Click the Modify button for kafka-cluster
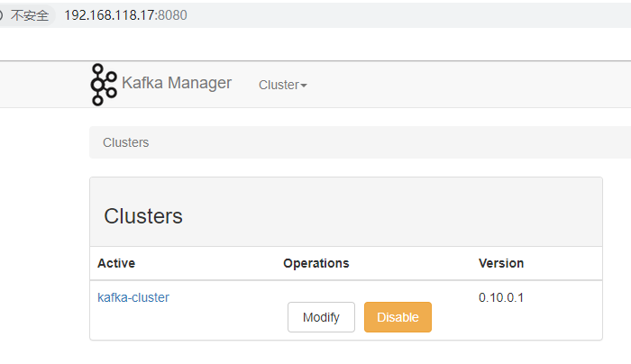This screenshot has width=631, height=364. tap(321, 317)
